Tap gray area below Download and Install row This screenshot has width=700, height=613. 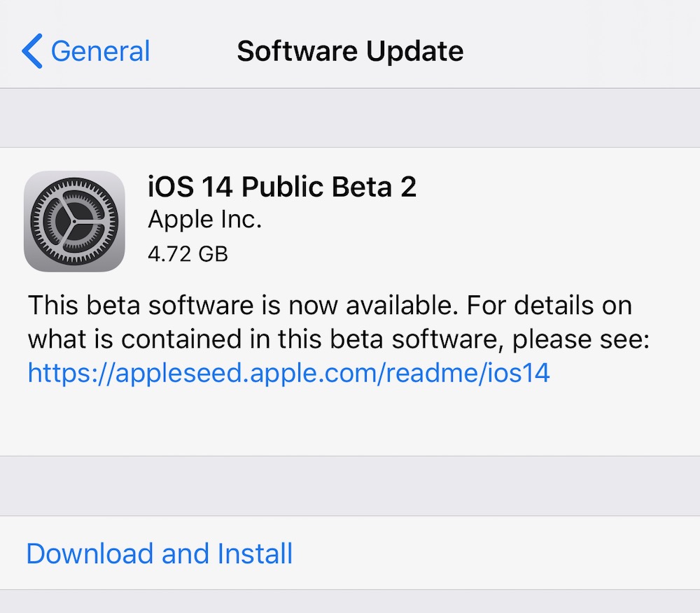[350, 602]
